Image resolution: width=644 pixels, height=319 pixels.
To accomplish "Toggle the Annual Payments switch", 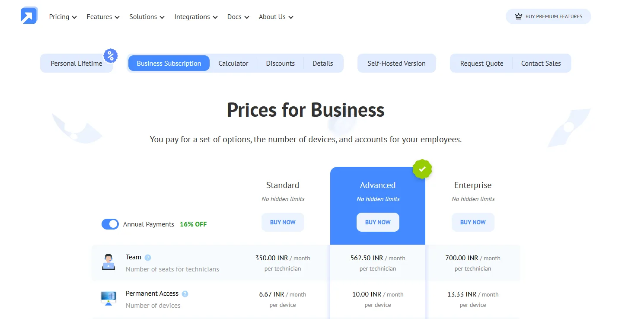I will (110, 224).
